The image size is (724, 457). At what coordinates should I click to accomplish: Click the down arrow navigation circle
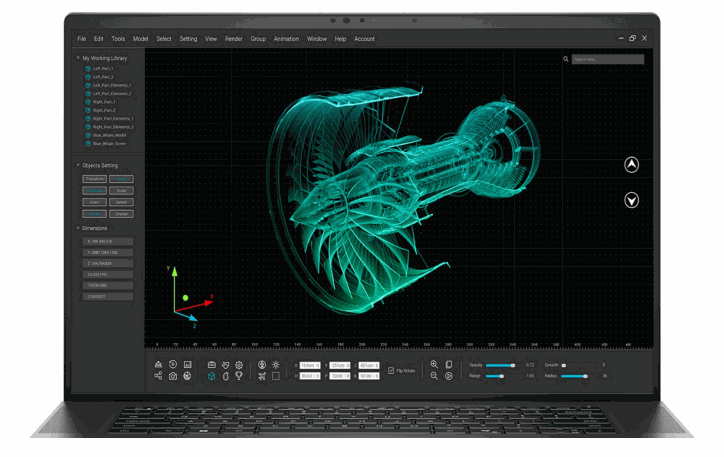point(632,200)
